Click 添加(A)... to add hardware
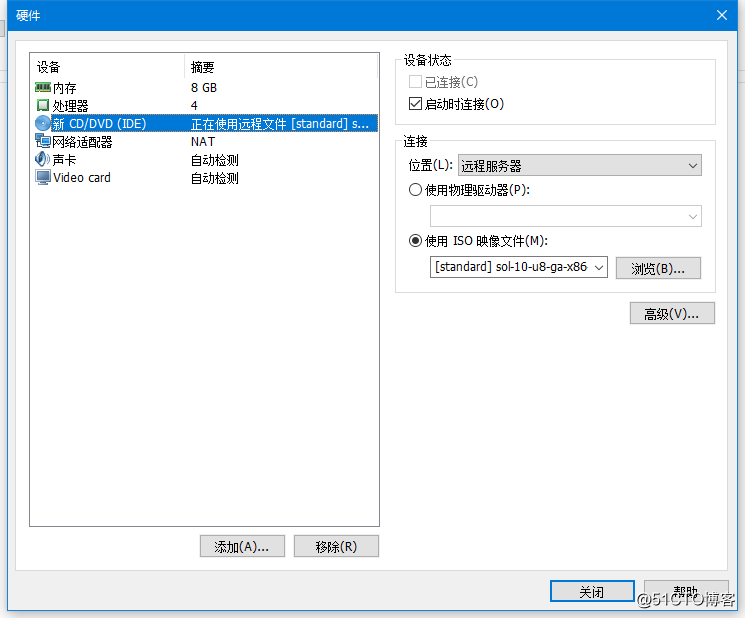Screen dimensions: 745x618 pyautogui.click(x=242, y=546)
